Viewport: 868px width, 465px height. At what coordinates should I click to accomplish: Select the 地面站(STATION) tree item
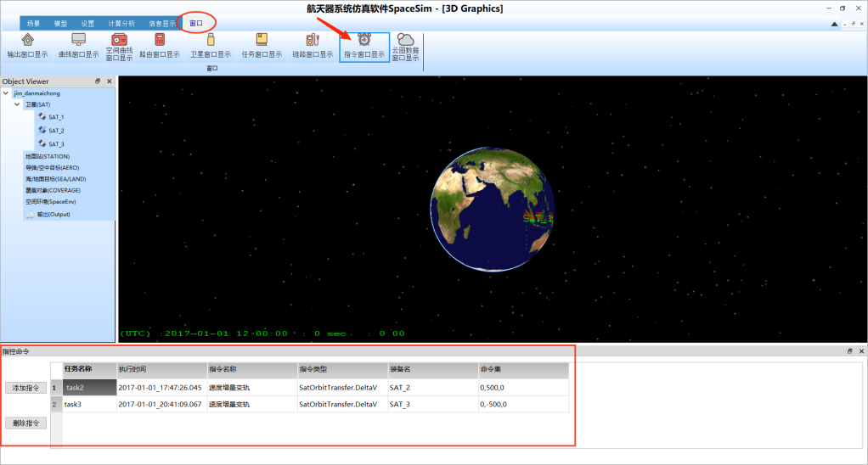click(x=48, y=157)
